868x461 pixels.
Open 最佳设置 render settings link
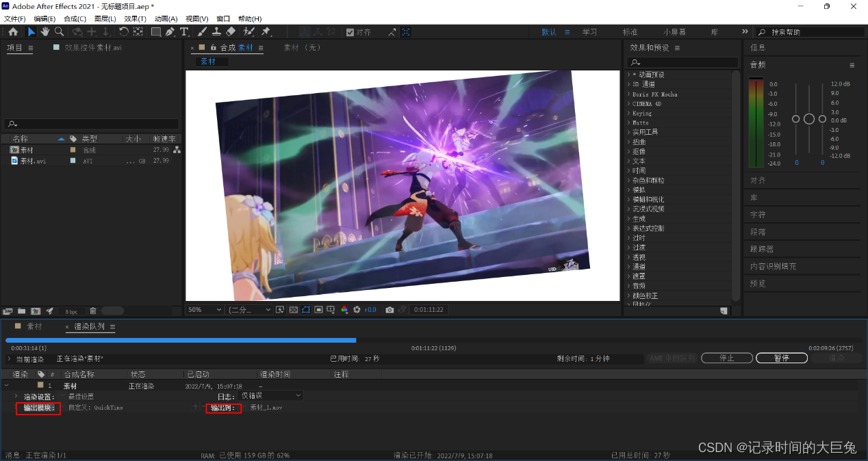tap(81, 396)
